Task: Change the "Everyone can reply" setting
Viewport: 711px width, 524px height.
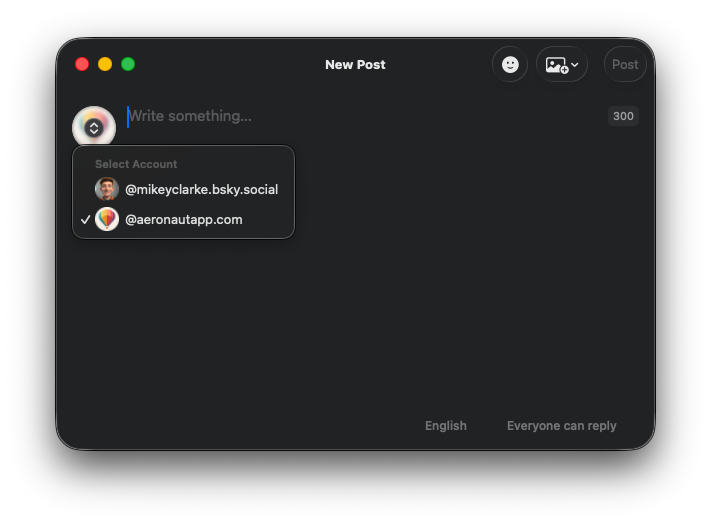Action: pyautogui.click(x=561, y=425)
